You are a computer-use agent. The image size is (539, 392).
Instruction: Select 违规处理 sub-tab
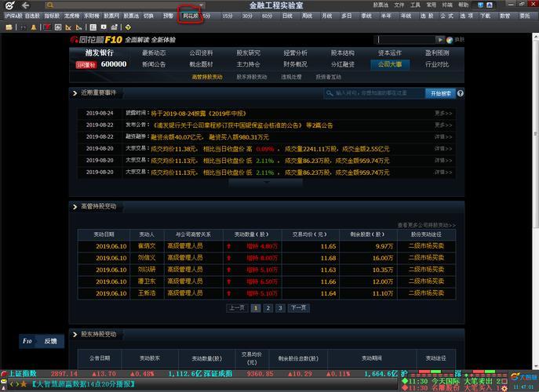click(291, 77)
